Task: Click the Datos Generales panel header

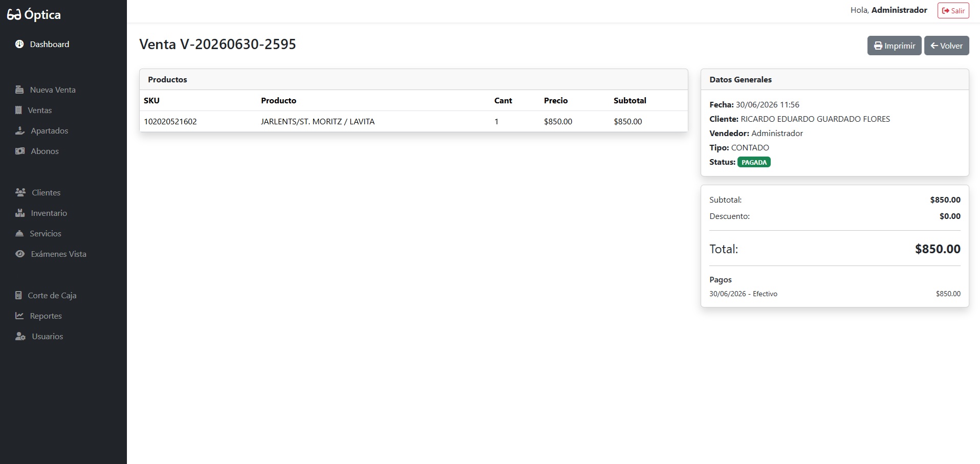Action: click(x=835, y=79)
